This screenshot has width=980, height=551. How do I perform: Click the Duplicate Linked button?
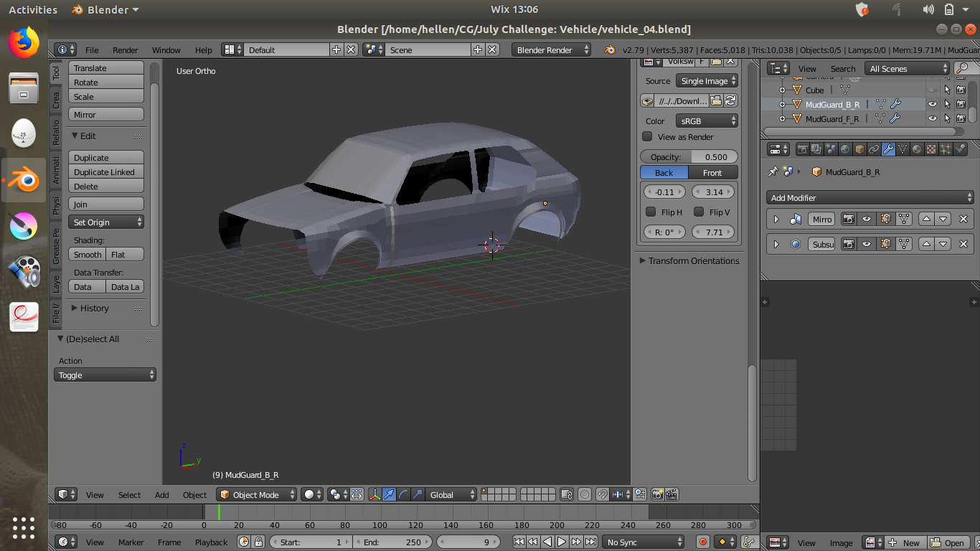point(105,172)
